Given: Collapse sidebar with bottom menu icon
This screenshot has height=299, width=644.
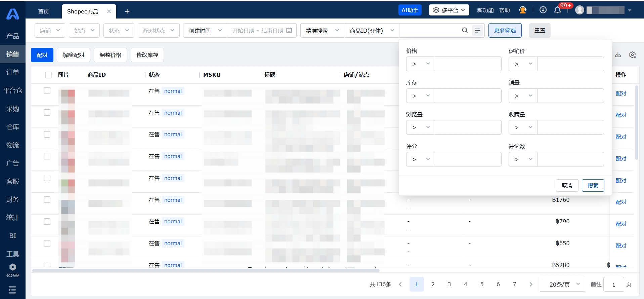Looking at the screenshot, I should [x=12, y=290].
